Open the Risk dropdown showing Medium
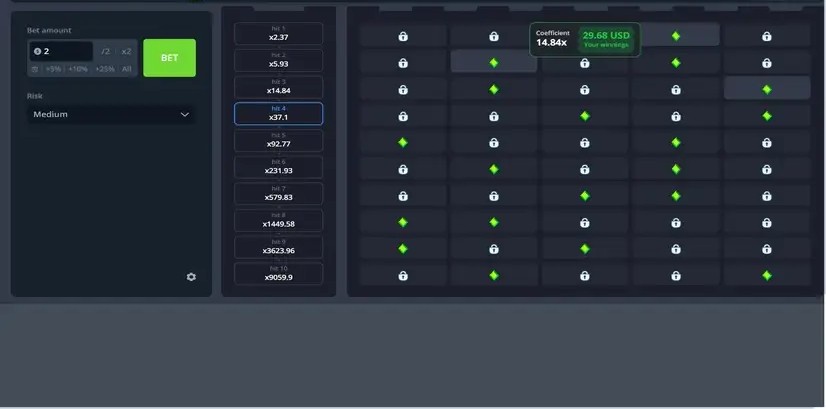 [111, 114]
